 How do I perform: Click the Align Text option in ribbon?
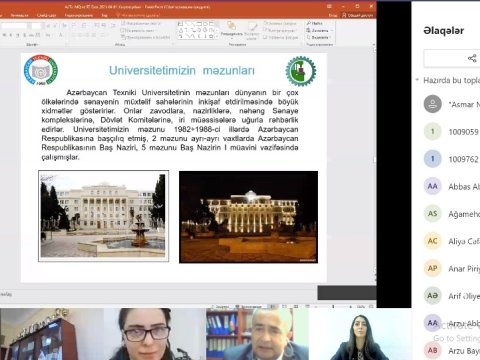point(138,30)
